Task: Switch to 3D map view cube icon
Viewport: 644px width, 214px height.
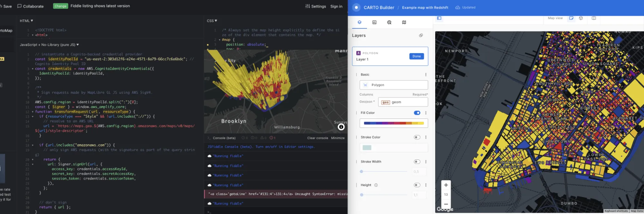Action: click(581, 18)
